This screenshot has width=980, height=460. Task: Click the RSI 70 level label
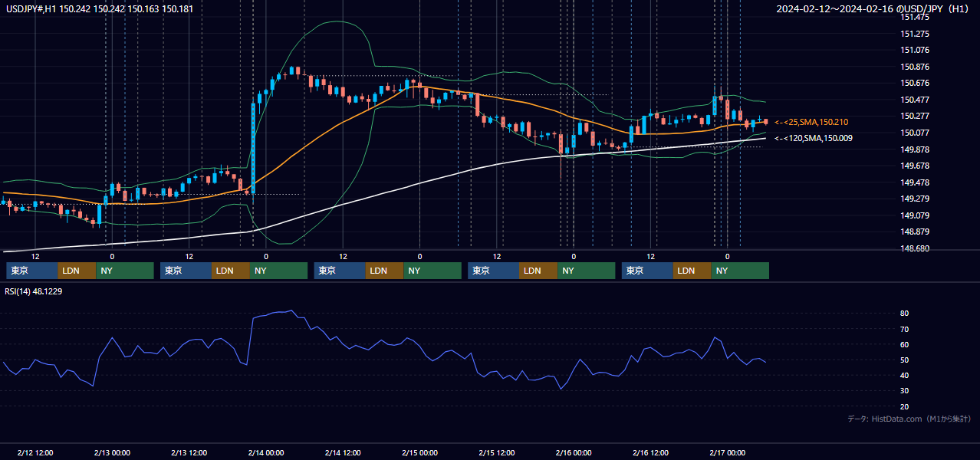pyautogui.click(x=905, y=329)
